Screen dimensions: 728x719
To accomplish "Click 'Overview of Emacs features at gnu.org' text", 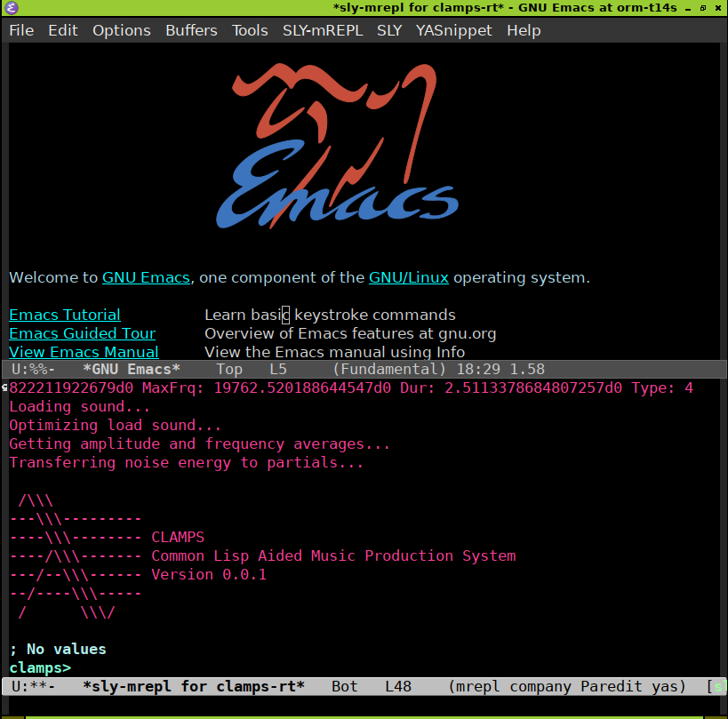I will [x=350, y=333].
